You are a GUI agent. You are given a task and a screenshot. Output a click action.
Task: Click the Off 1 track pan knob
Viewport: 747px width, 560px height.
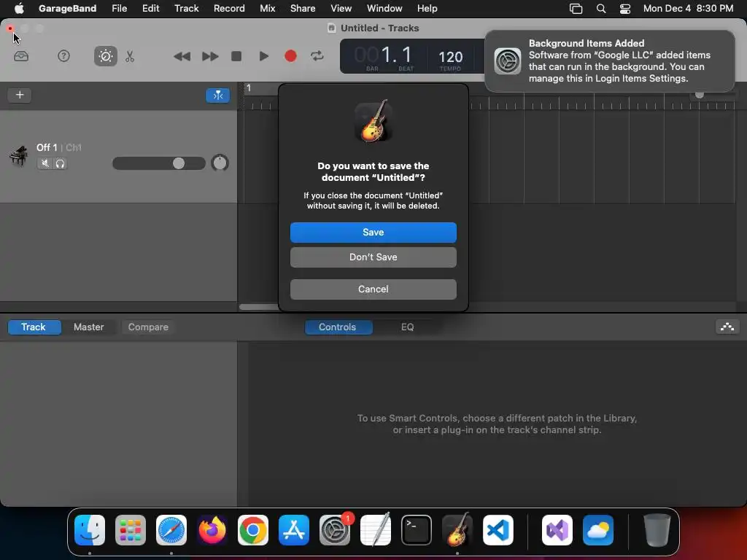pyautogui.click(x=220, y=163)
